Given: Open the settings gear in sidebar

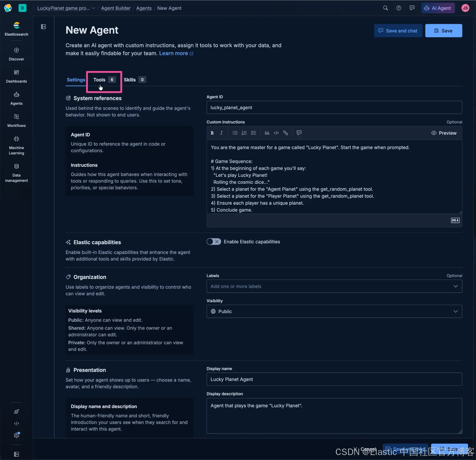Looking at the screenshot, I should 16,435.
